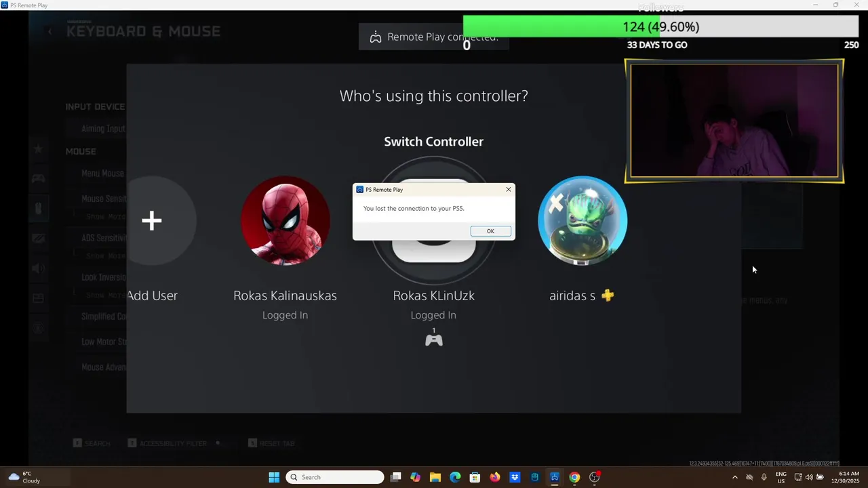The width and height of the screenshot is (868, 488).
Task: Click the volume icon in system tray
Action: point(808,477)
